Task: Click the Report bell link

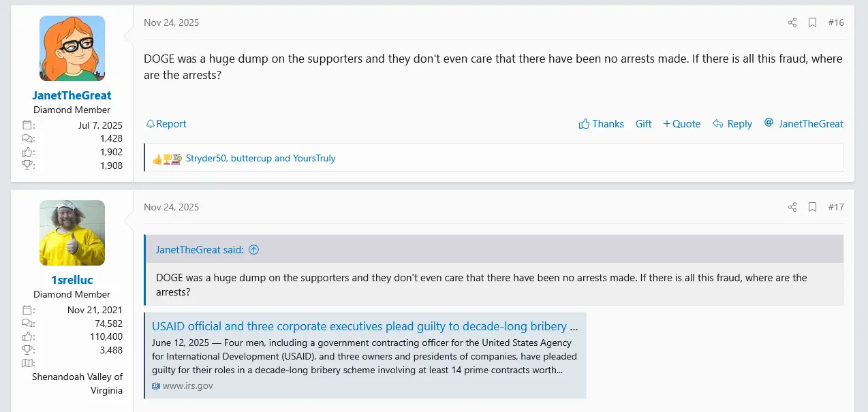Action: 166,124
